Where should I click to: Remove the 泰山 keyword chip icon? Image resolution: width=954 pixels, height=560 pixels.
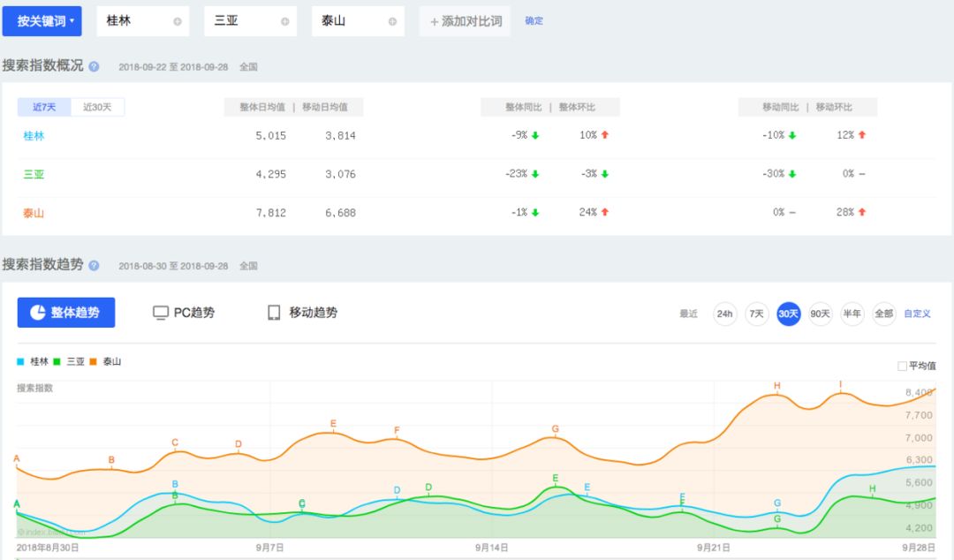click(392, 21)
